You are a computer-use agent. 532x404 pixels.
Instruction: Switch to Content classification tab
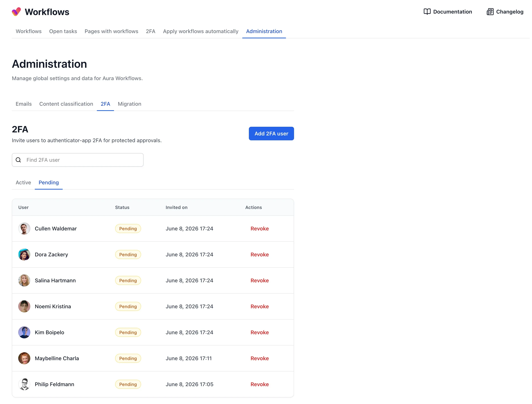[x=66, y=104]
